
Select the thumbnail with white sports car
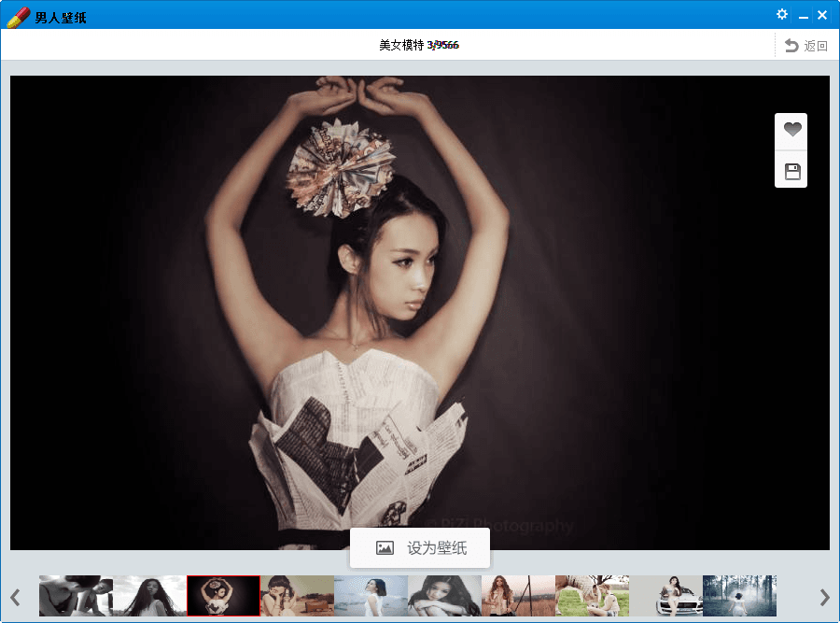click(x=665, y=596)
